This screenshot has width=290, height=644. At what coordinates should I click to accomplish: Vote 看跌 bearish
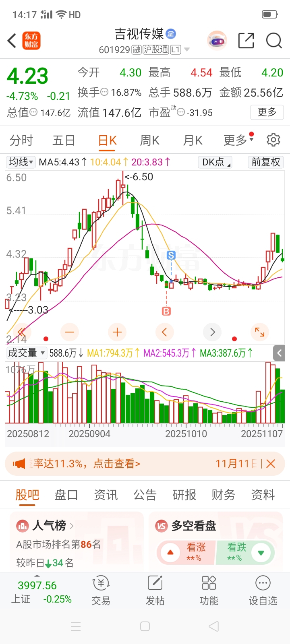tap(246, 552)
